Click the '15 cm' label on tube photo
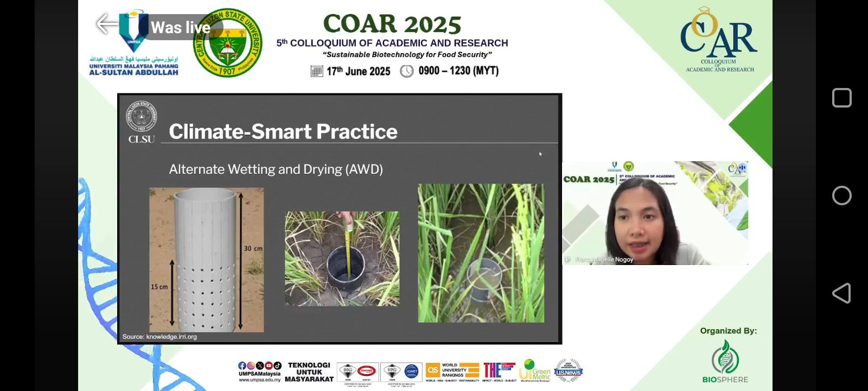The width and height of the screenshot is (868, 391). [159, 287]
